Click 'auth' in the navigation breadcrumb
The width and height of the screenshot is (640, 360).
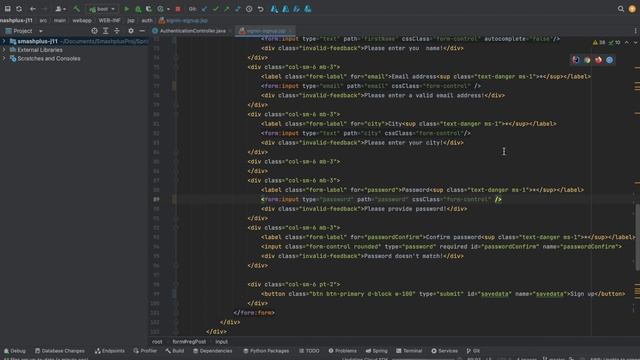(147, 20)
